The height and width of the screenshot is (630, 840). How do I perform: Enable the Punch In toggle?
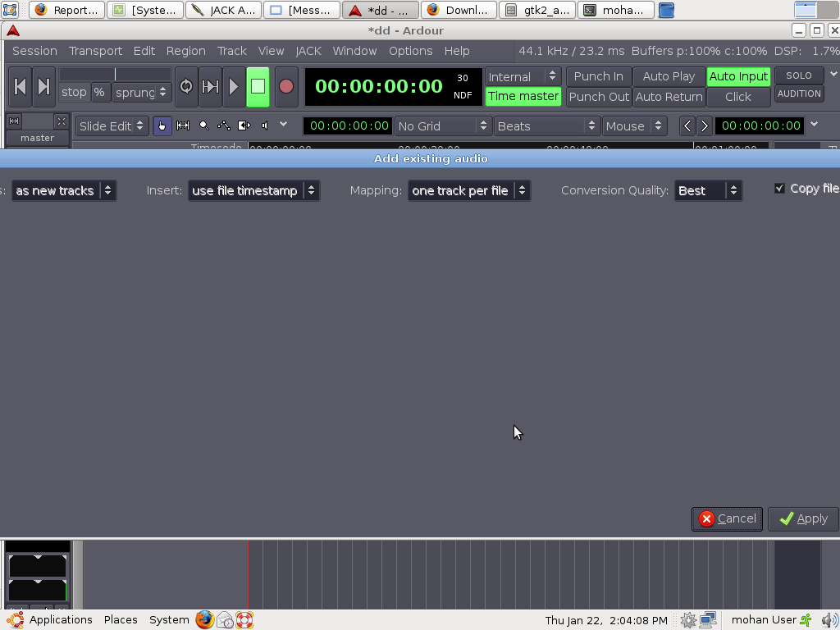tap(598, 76)
